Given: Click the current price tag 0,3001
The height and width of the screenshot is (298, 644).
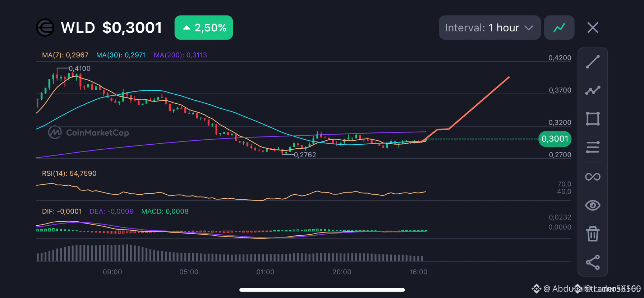Looking at the screenshot, I should coord(555,139).
